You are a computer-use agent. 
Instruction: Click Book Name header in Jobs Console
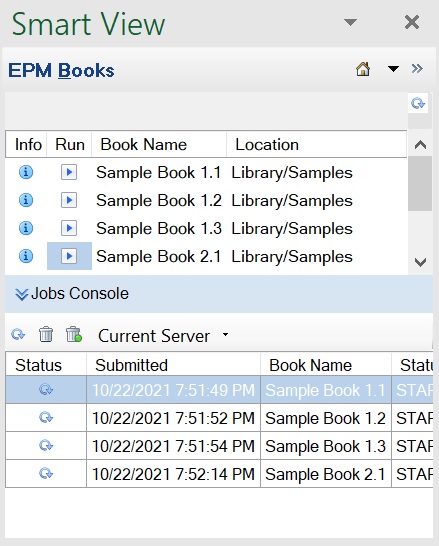[326, 365]
